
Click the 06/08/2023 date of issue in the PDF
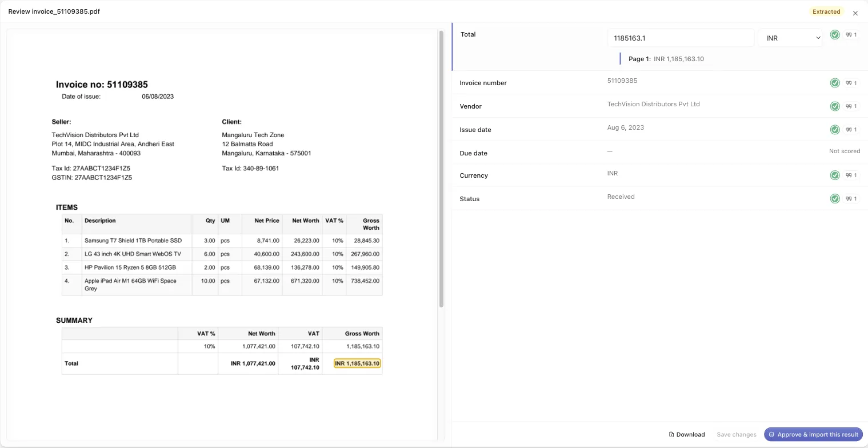pos(158,97)
